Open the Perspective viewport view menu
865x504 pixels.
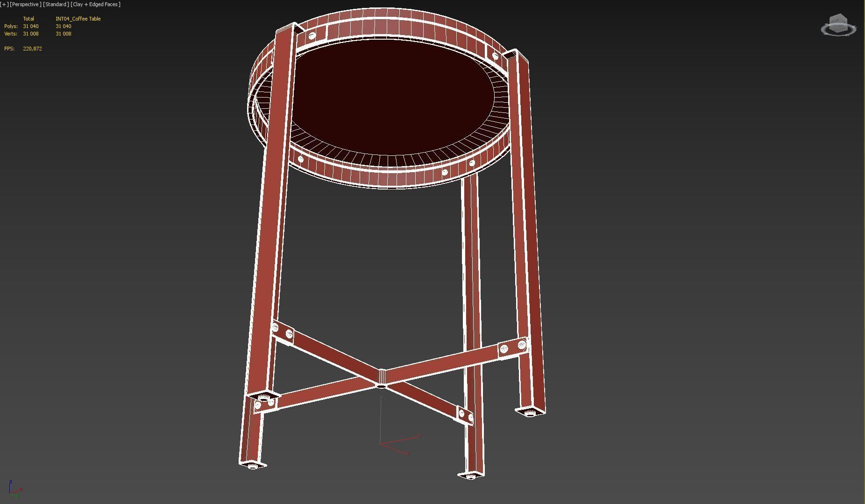click(x=25, y=4)
